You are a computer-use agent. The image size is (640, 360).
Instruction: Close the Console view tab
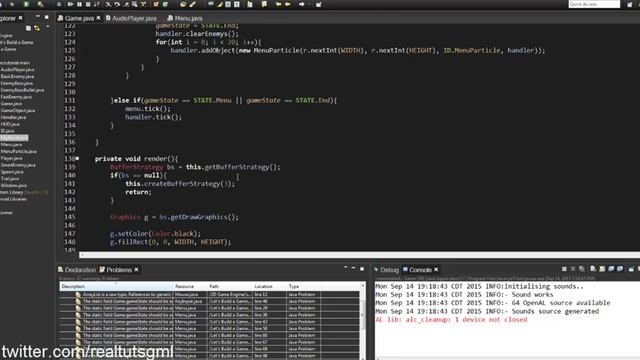pyautogui.click(x=436, y=270)
